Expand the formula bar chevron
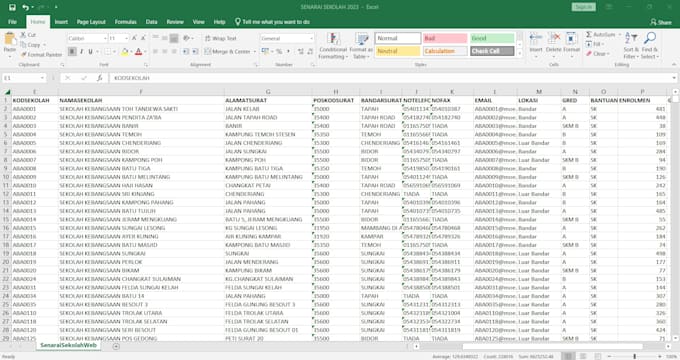The width and height of the screenshot is (680, 360). click(674, 78)
